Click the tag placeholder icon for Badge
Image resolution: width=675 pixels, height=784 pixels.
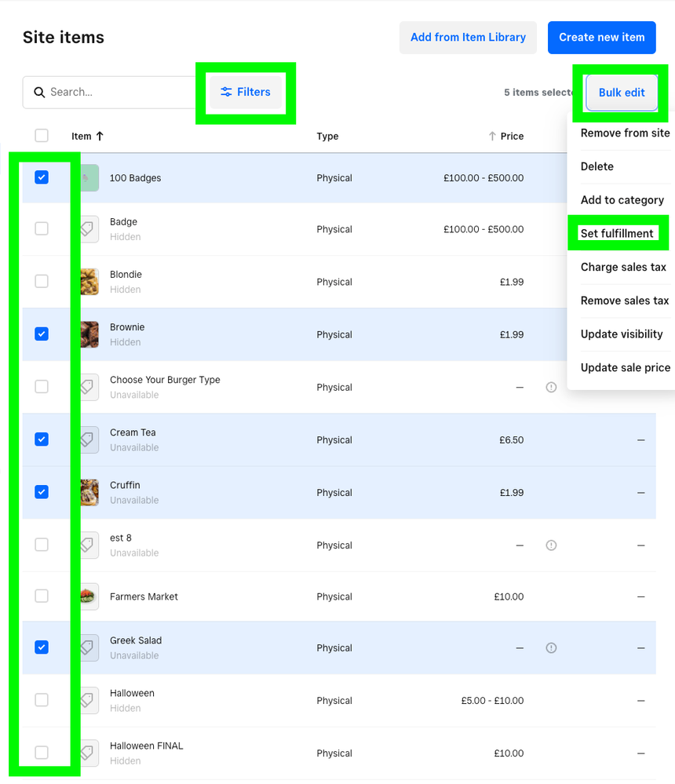(89, 229)
